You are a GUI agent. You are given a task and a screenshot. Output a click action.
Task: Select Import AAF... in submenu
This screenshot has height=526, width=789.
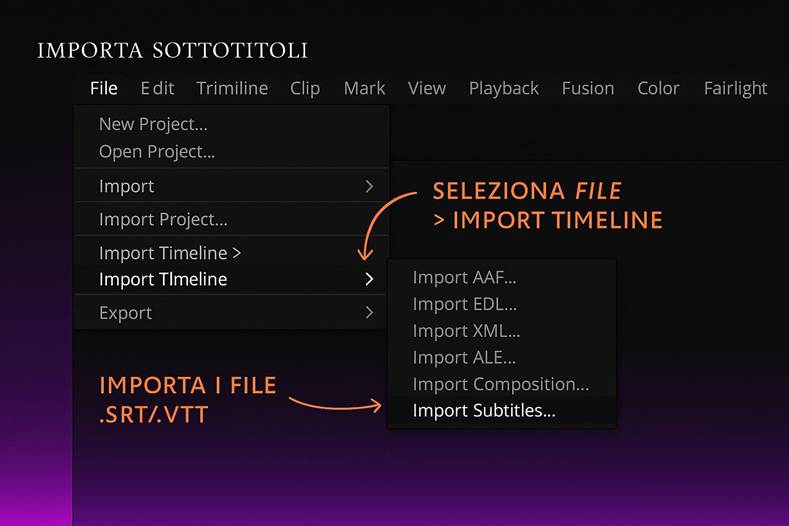tap(464, 278)
